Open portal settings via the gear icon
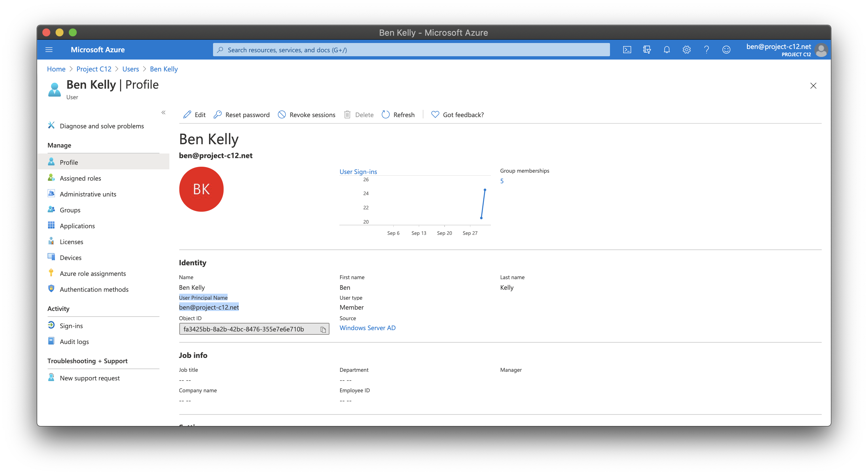The image size is (868, 475). 686,50
